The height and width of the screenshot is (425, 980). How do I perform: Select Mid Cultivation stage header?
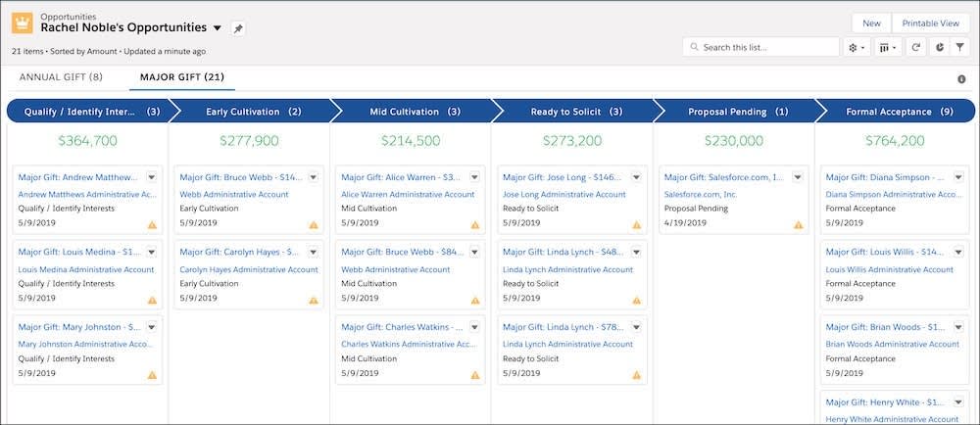pos(415,112)
